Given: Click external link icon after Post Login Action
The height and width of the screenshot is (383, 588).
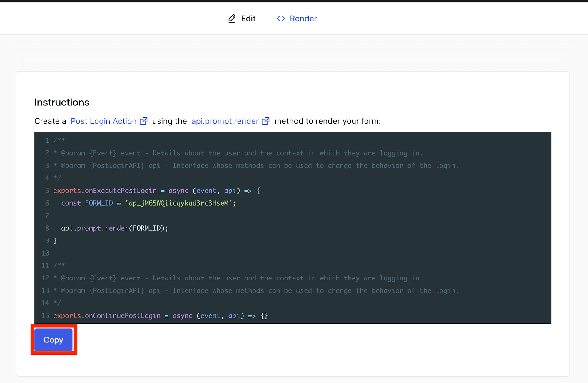Looking at the screenshot, I should tap(143, 121).
